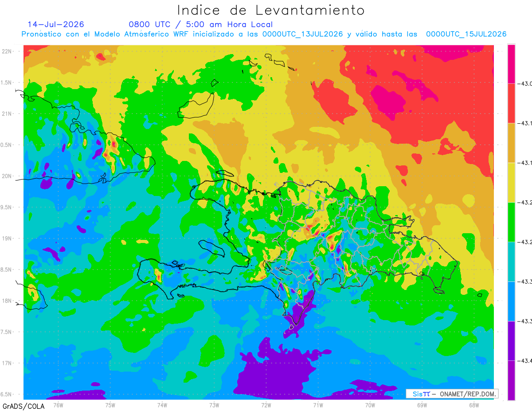Click the red segment of the colorbar
The image size is (532, 411).
[x=511, y=103]
